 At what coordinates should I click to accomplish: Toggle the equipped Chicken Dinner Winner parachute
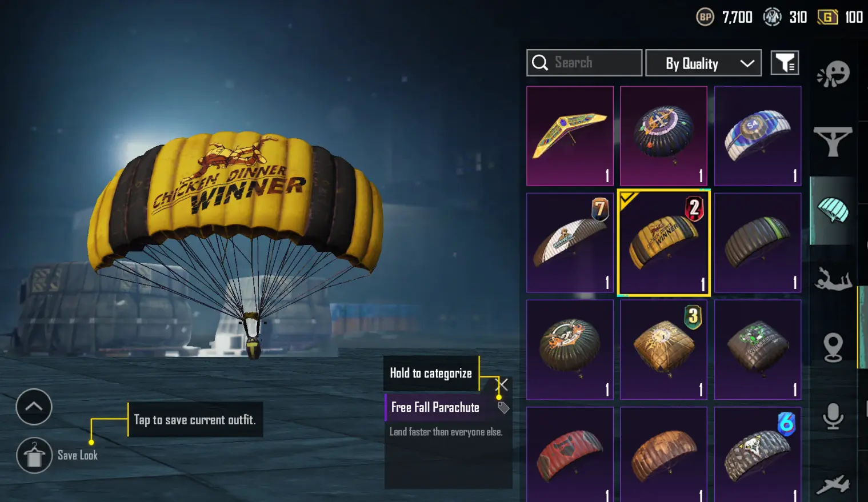click(664, 243)
